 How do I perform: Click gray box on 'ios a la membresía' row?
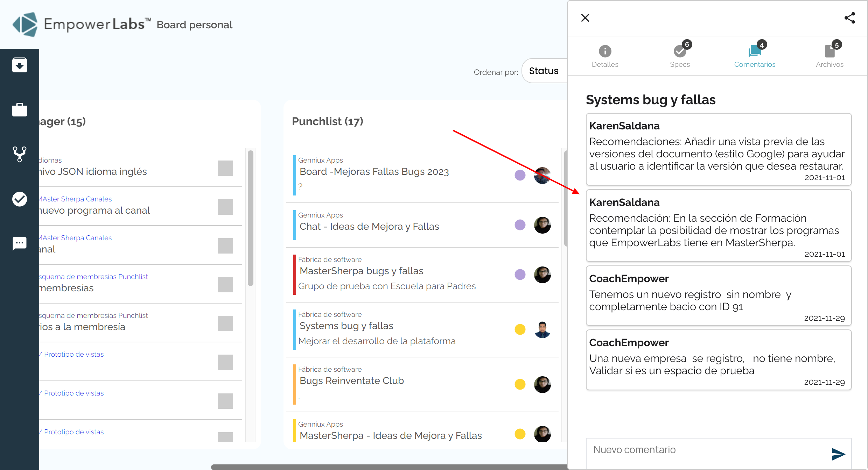point(225,323)
